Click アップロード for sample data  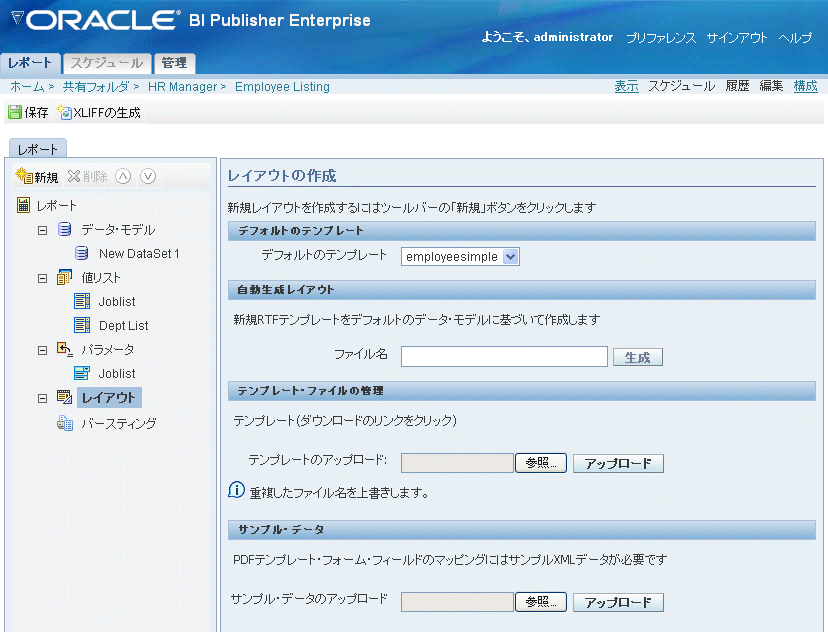[618, 602]
